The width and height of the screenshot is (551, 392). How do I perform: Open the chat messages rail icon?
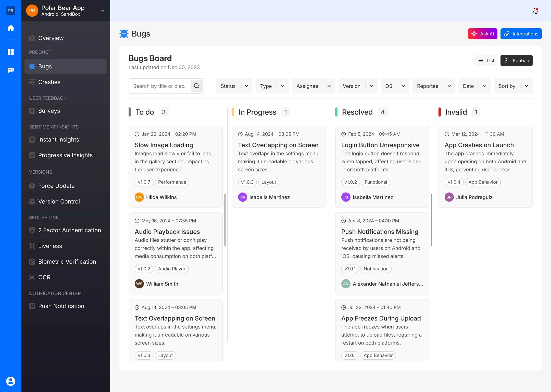11,70
